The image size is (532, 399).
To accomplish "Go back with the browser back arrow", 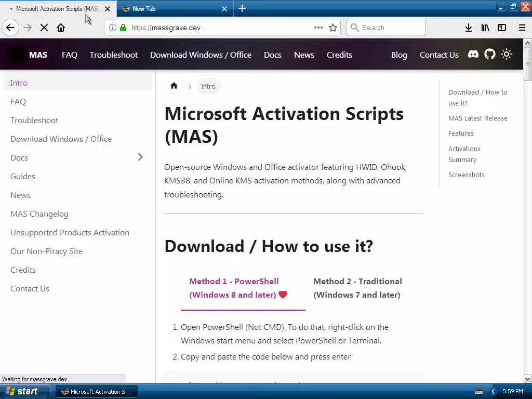I will (10, 28).
